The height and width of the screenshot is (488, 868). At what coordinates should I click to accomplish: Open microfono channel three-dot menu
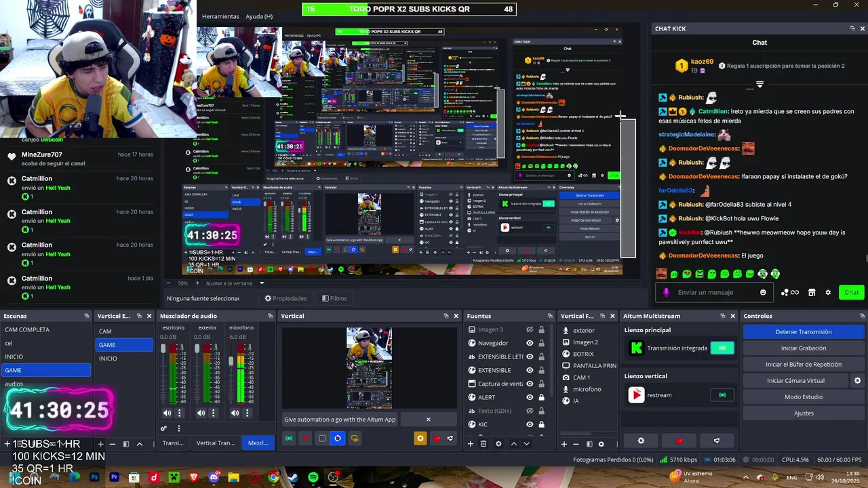[248, 413]
